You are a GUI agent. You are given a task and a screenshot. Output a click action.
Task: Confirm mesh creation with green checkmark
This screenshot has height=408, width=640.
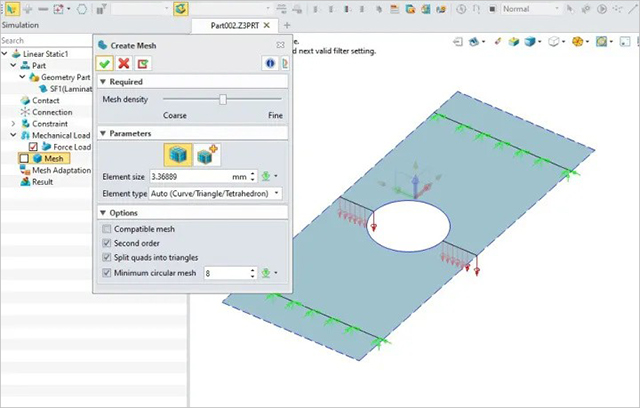tap(105, 63)
